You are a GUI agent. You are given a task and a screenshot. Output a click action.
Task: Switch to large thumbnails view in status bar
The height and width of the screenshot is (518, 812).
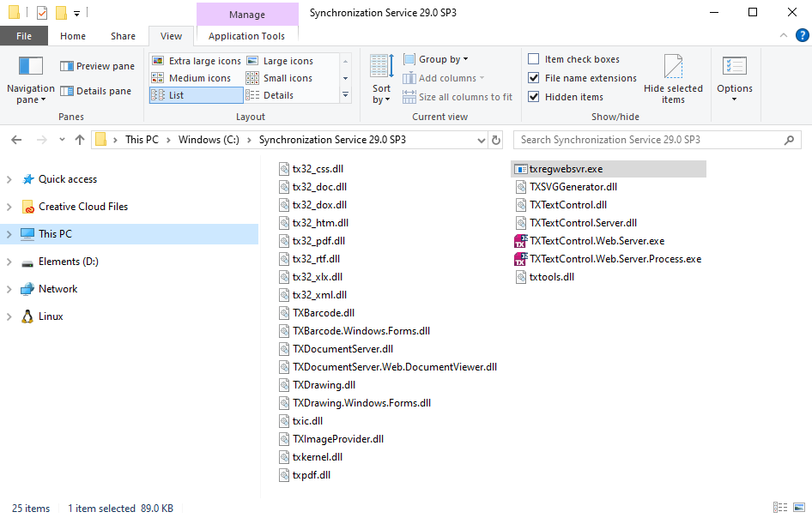coord(798,508)
